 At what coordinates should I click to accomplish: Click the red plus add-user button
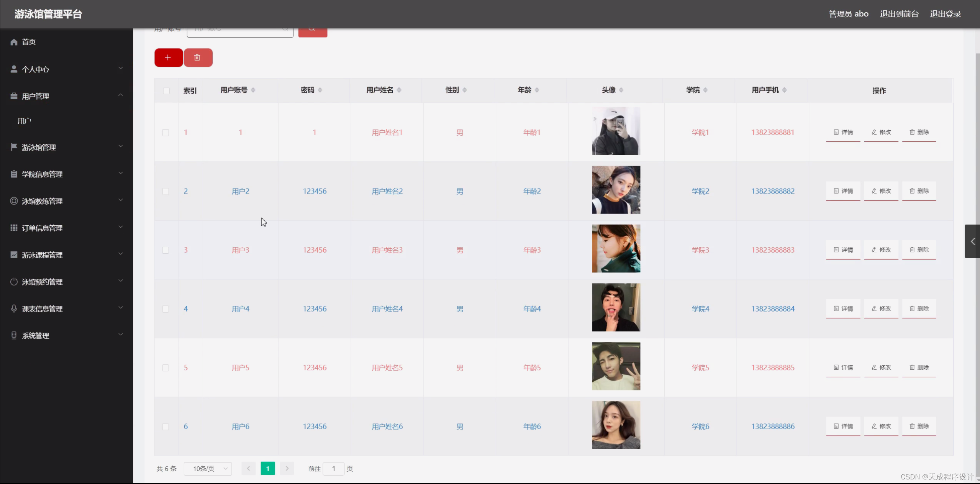point(168,57)
